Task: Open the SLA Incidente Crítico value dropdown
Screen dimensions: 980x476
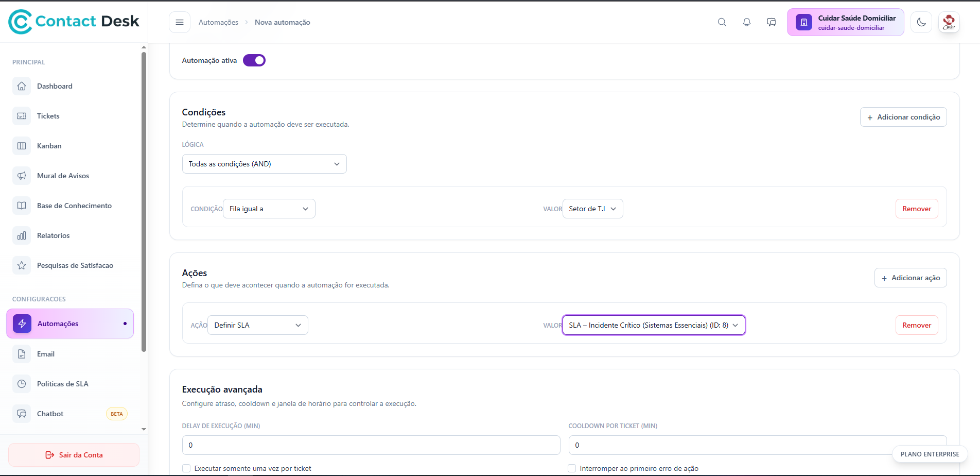Action: pyautogui.click(x=653, y=325)
